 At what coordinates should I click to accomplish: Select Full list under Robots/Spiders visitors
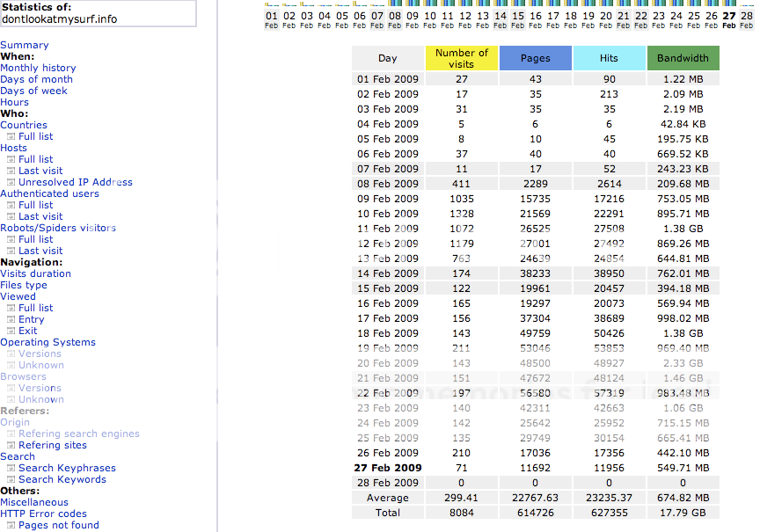pyautogui.click(x=35, y=240)
